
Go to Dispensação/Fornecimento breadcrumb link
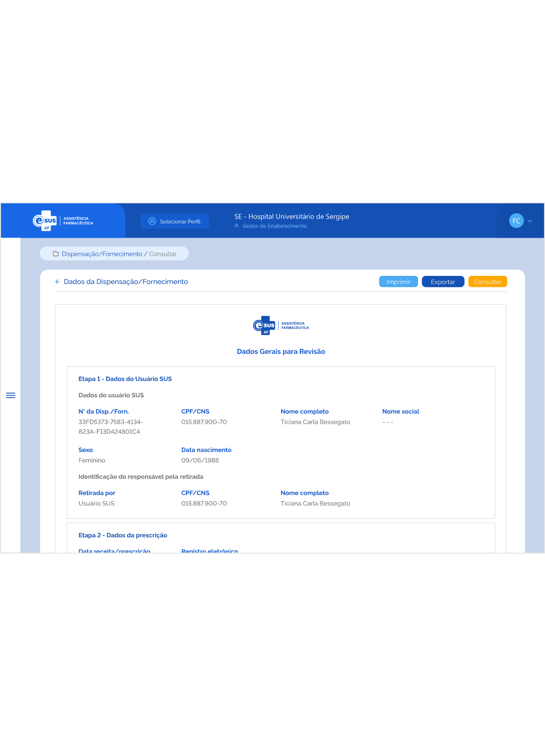click(x=102, y=254)
